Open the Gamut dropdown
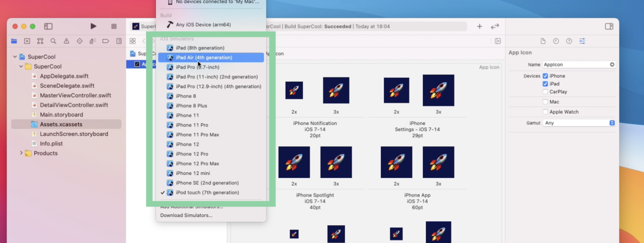This screenshot has height=243, width=644. tap(579, 123)
